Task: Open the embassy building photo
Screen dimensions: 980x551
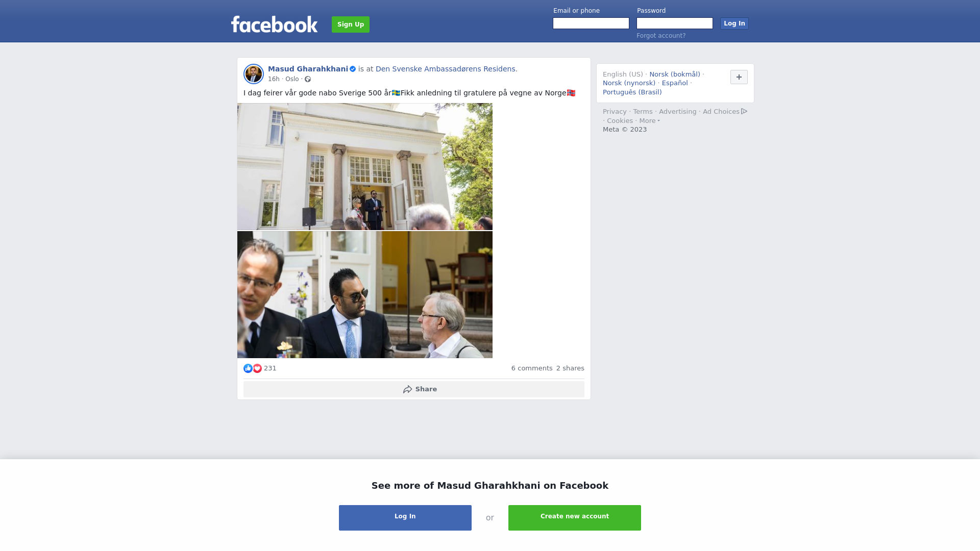Action: click(x=365, y=167)
